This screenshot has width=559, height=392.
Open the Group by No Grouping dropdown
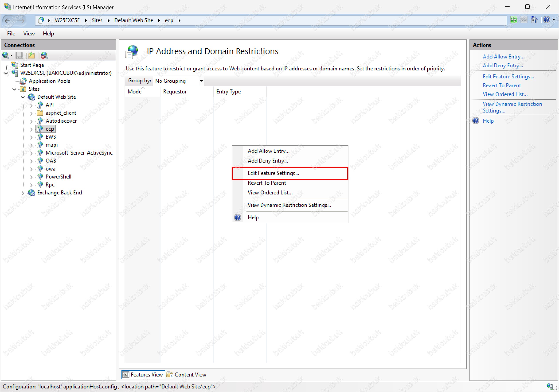tap(179, 81)
